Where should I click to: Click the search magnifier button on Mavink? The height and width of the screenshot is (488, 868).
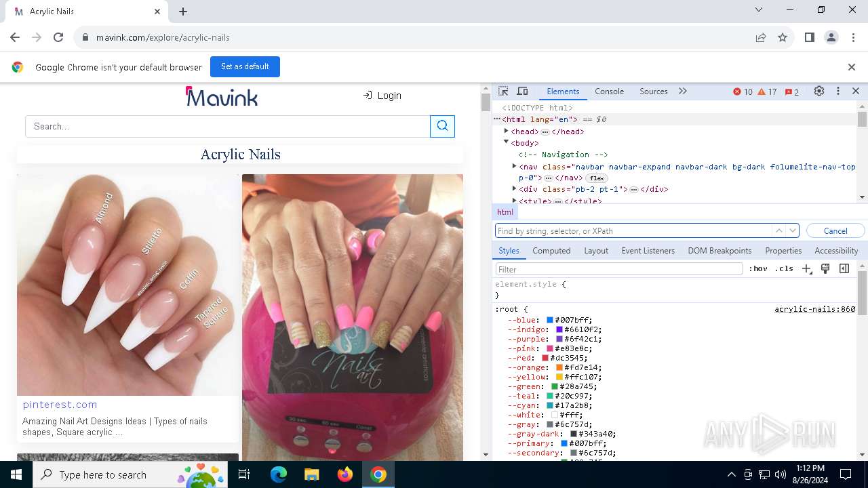(x=442, y=126)
